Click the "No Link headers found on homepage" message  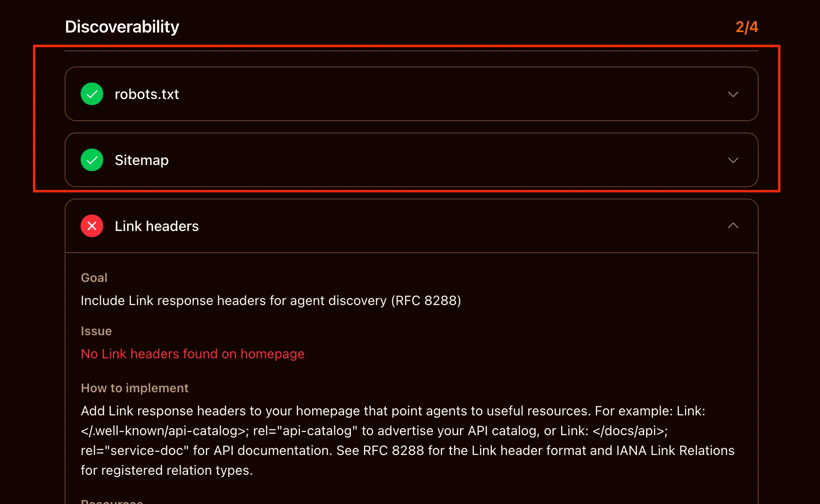(x=192, y=354)
